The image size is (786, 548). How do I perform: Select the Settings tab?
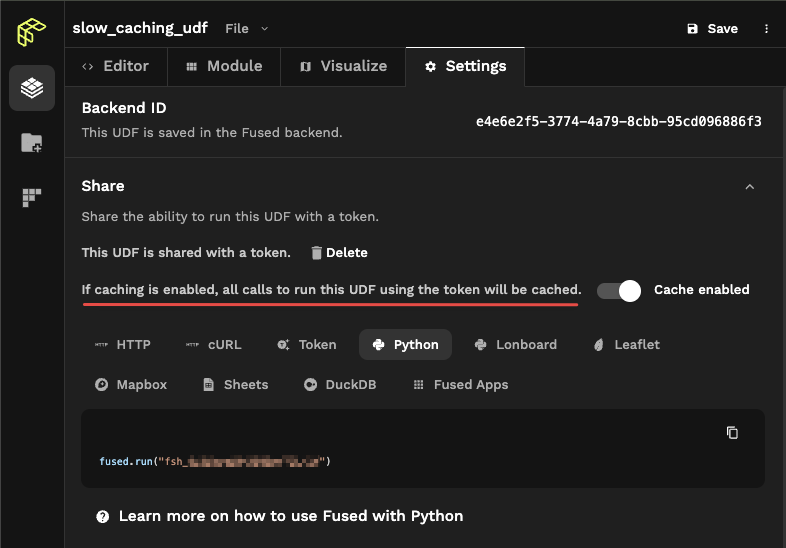pos(465,66)
